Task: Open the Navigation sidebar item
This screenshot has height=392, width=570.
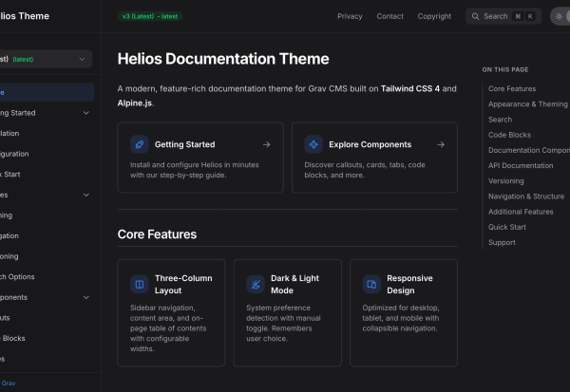Action: 9,235
